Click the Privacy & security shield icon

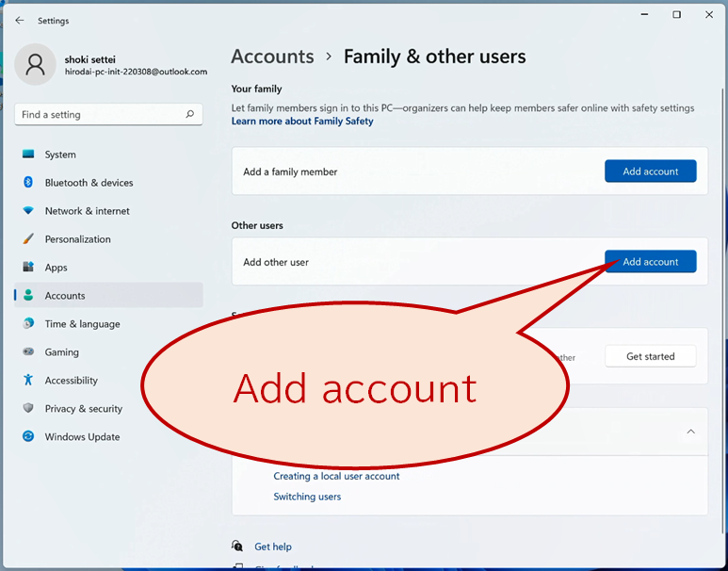tap(28, 408)
